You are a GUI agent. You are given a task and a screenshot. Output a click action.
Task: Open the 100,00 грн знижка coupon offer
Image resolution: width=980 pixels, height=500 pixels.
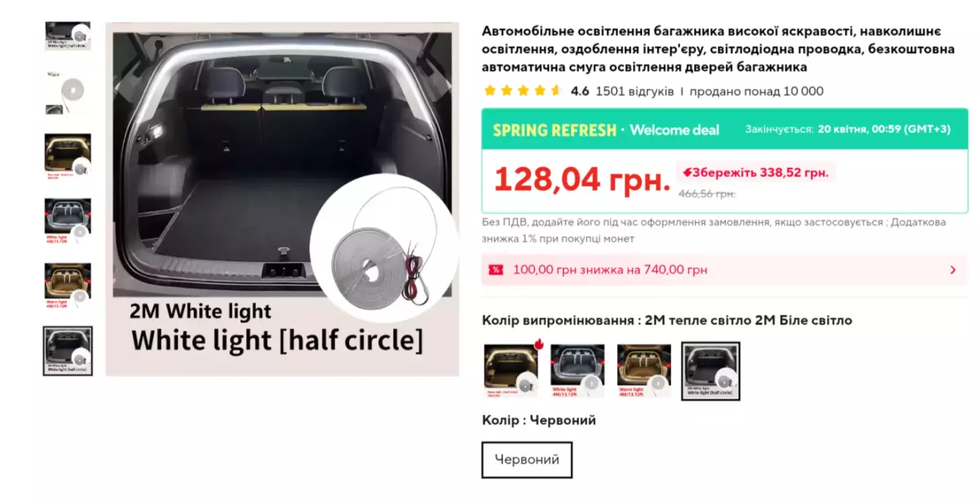[724, 270]
